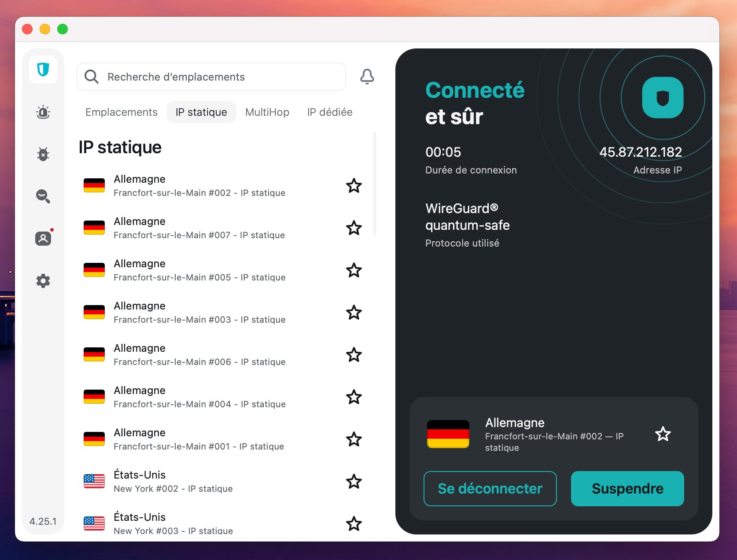Click the WireGuard quantum-safe protocol text
737x560 pixels.
click(x=468, y=217)
